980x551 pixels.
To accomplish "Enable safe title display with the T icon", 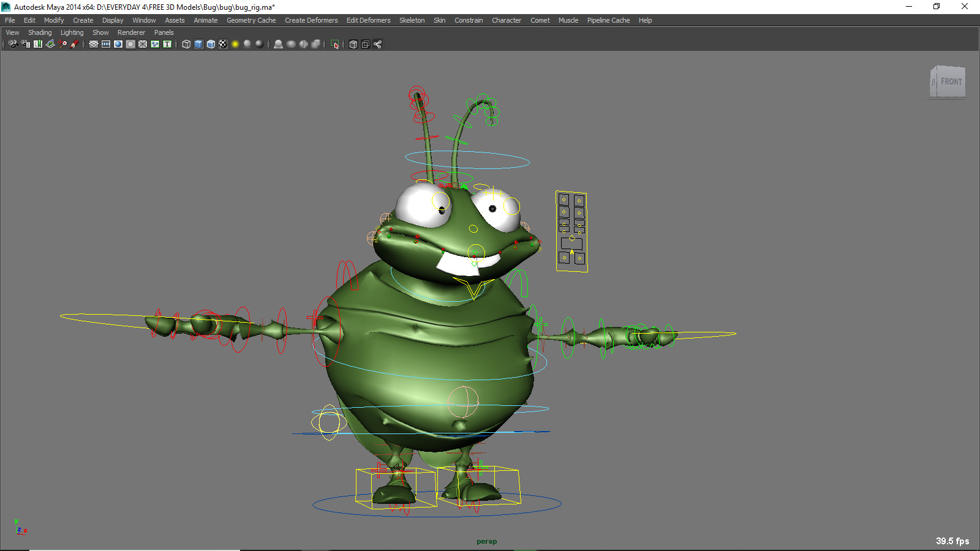I will [167, 44].
